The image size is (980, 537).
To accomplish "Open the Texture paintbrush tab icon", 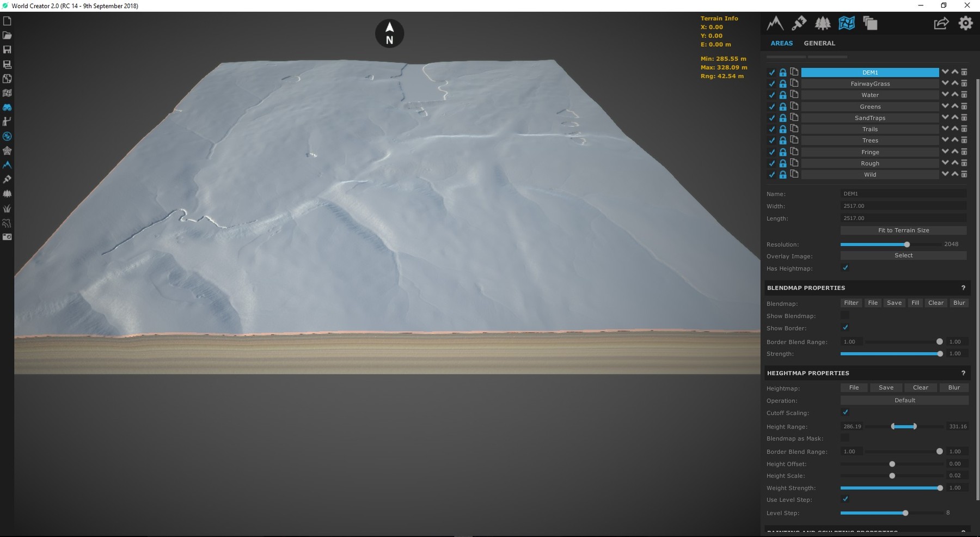I will coord(799,23).
